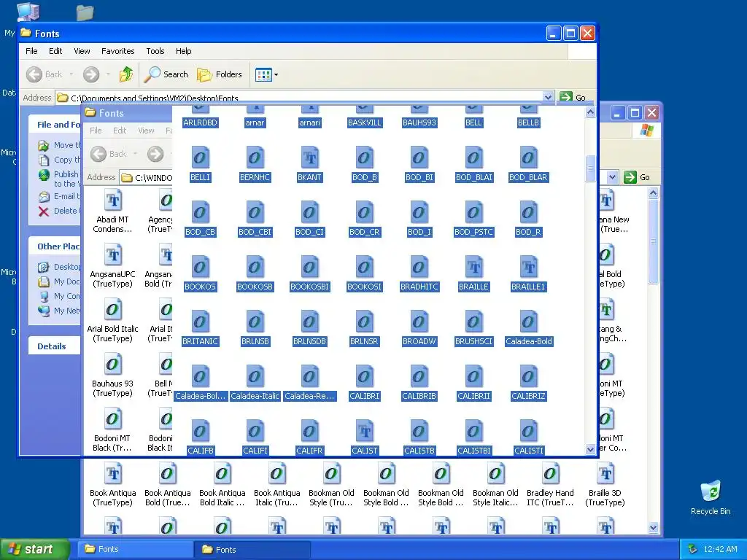Switch to second Fonts taskbar button
This screenshot has height=560, width=747.
(x=252, y=550)
